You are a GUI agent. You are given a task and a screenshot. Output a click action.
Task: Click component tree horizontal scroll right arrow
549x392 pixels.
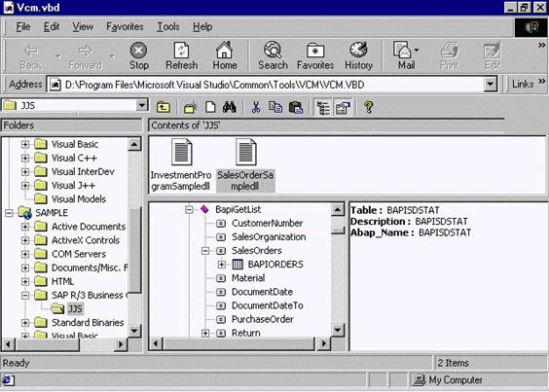pos(323,343)
